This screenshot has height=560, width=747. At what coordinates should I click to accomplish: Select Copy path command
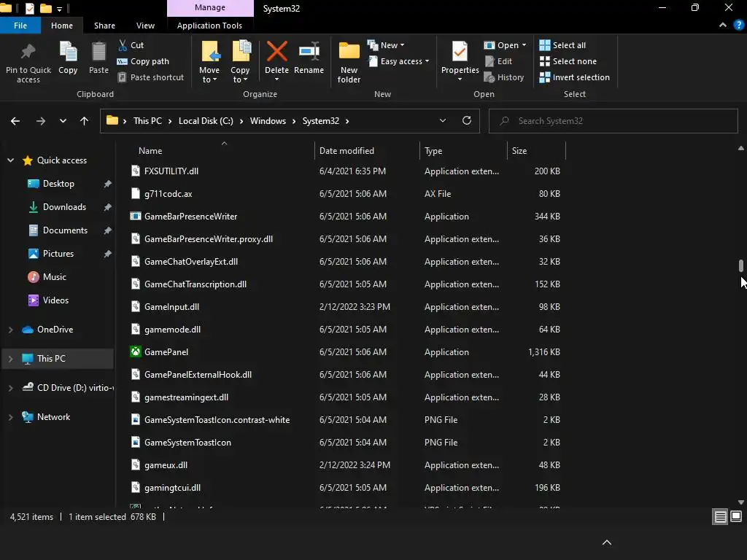click(x=143, y=61)
